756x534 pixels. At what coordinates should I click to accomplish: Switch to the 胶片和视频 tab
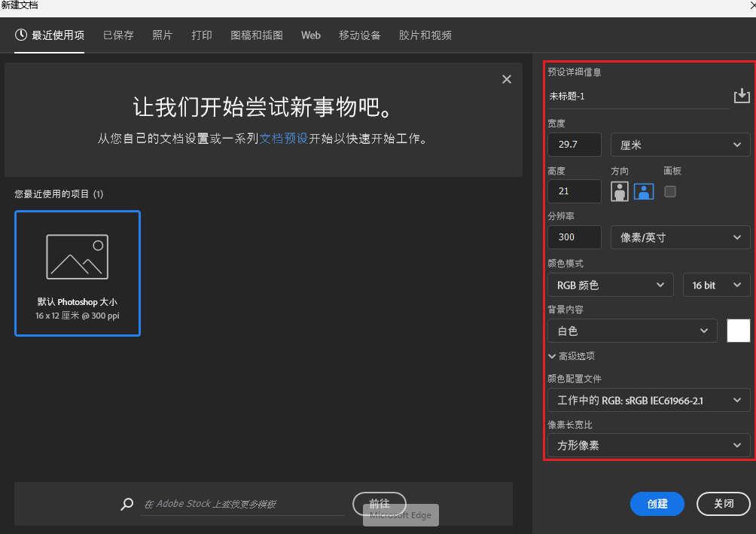point(425,35)
